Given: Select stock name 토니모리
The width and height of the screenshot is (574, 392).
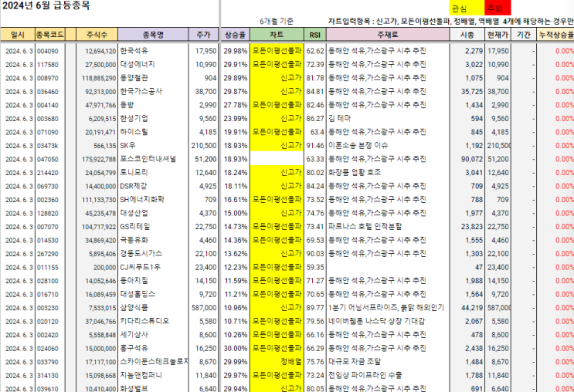Looking at the screenshot, I should click(134, 173).
